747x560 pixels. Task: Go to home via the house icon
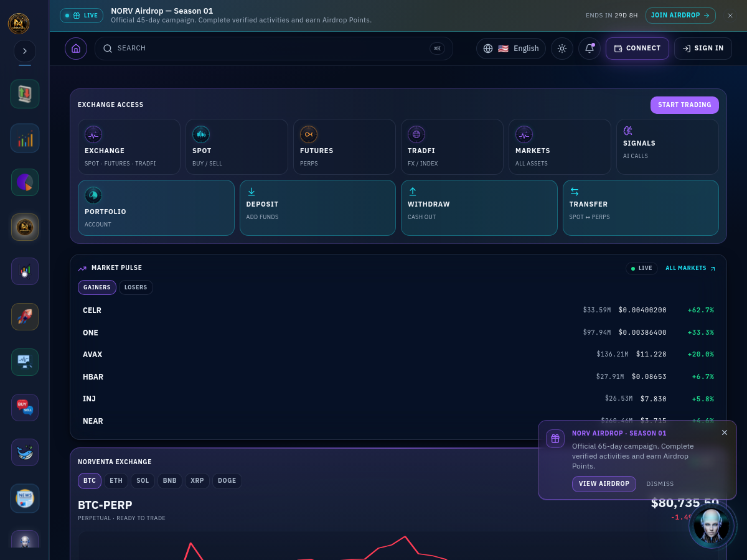[x=76, y=49]
